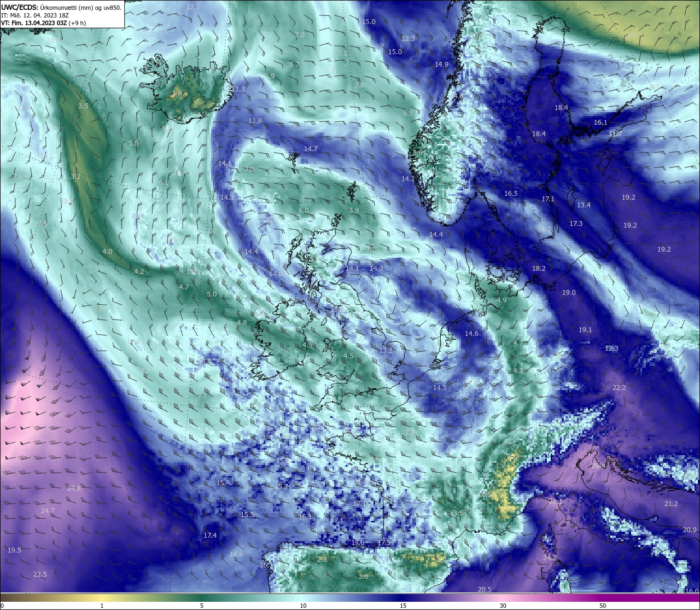Click the 1 mark on the colour scale
Viewport: 700px width, 610px height.
tap(102, 606)
